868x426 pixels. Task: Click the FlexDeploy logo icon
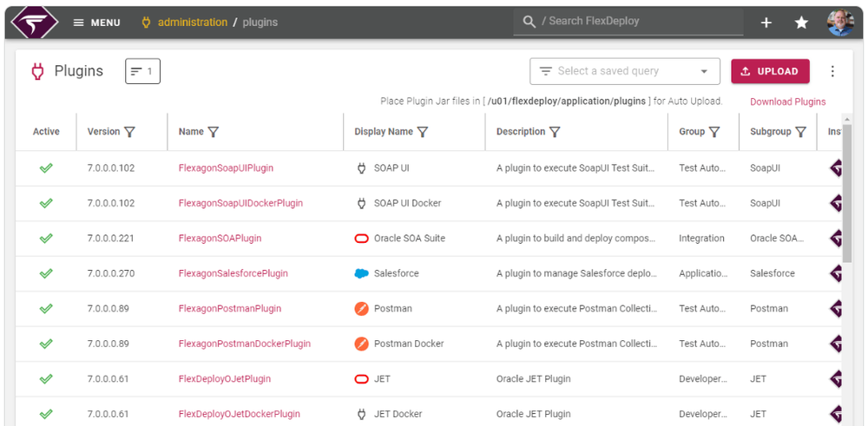click(35, 23)
